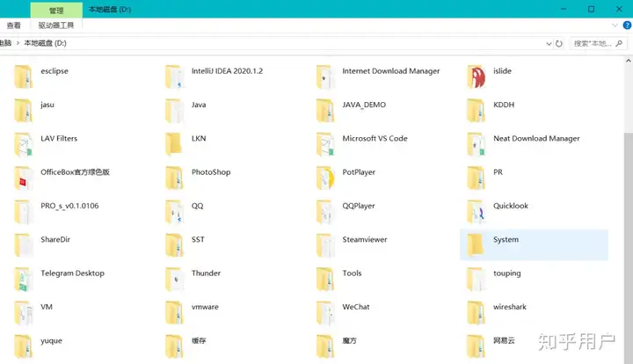Open the 管理 ribbon tab
633x364 pixels.
coord(56,10)
